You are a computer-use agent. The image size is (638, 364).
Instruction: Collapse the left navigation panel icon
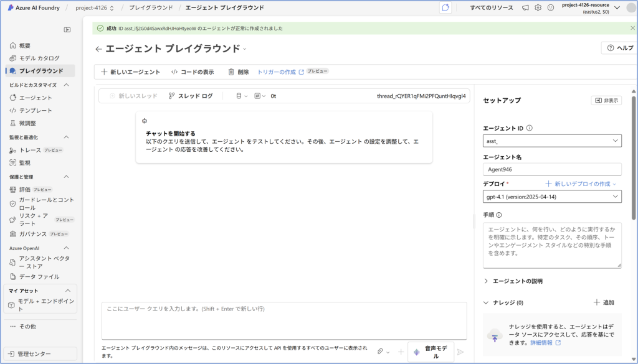coord(67,30)
